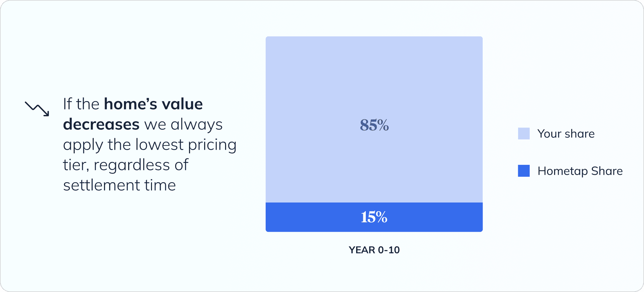Click the top of the light blue bar segment
This screenshot has width=644, height=292.
(x=374, y=42)
